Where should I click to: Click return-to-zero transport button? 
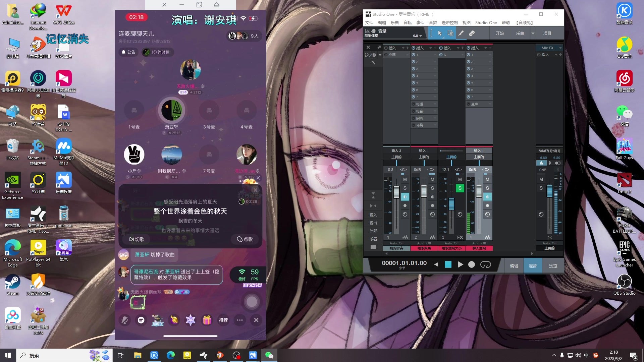point(436,264)
